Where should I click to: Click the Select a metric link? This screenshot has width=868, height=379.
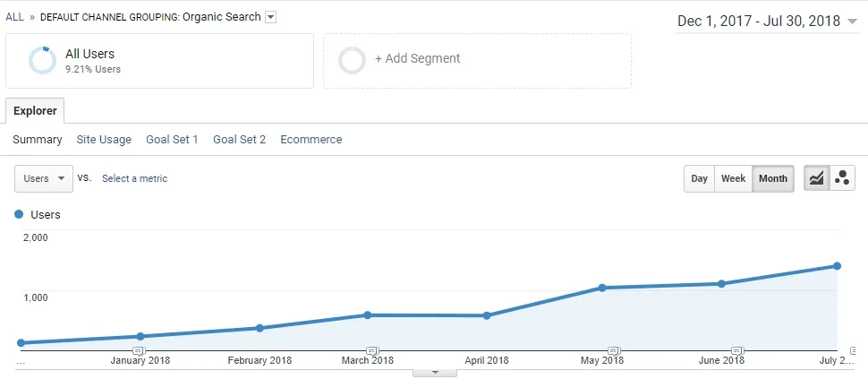tap(134, 178)
